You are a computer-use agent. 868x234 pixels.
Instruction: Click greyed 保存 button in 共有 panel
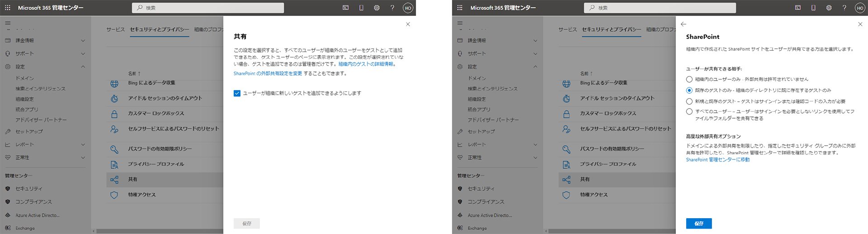(x=246, y=224)
